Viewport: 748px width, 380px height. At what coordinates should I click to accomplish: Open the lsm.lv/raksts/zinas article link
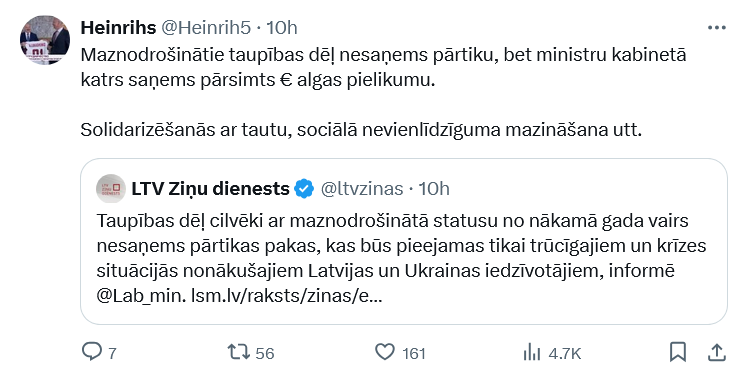(286, 296)
